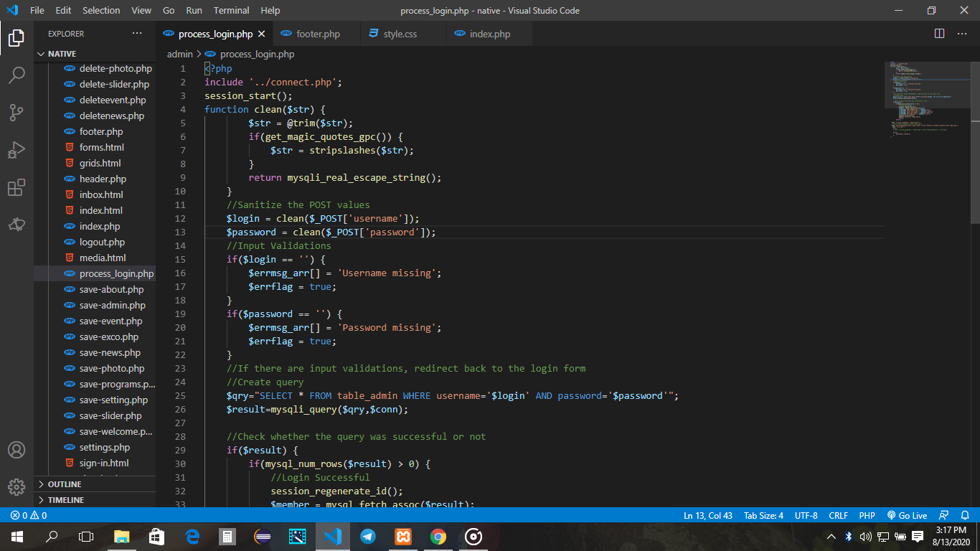Open the Manage gear icon
The image size is (980, 551).
point(17,487)
